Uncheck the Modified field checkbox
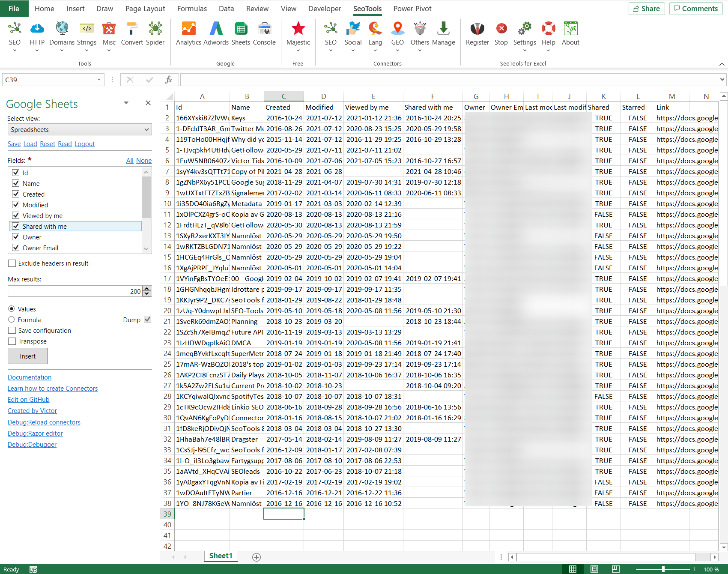 point(16,205)
